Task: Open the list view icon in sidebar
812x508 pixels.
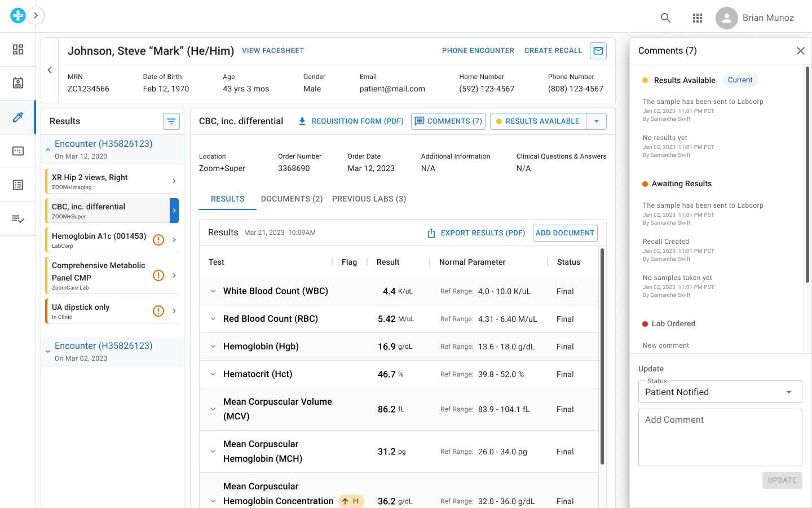Action: point(18,185)
